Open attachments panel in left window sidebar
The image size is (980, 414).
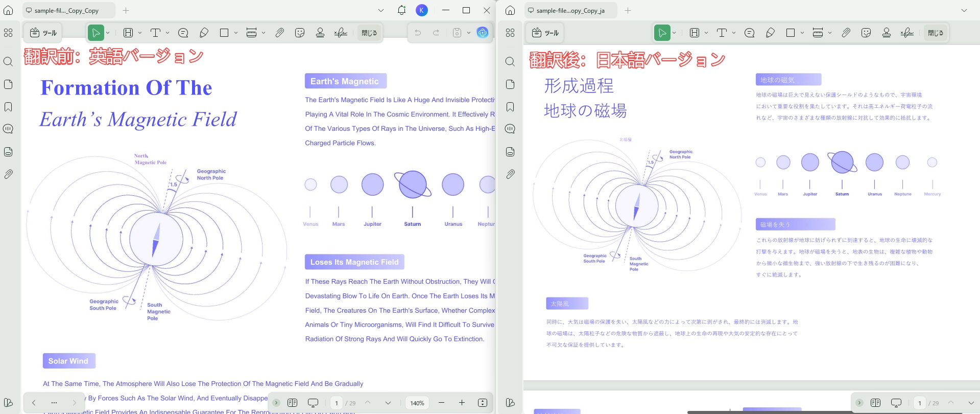point(8,174)
